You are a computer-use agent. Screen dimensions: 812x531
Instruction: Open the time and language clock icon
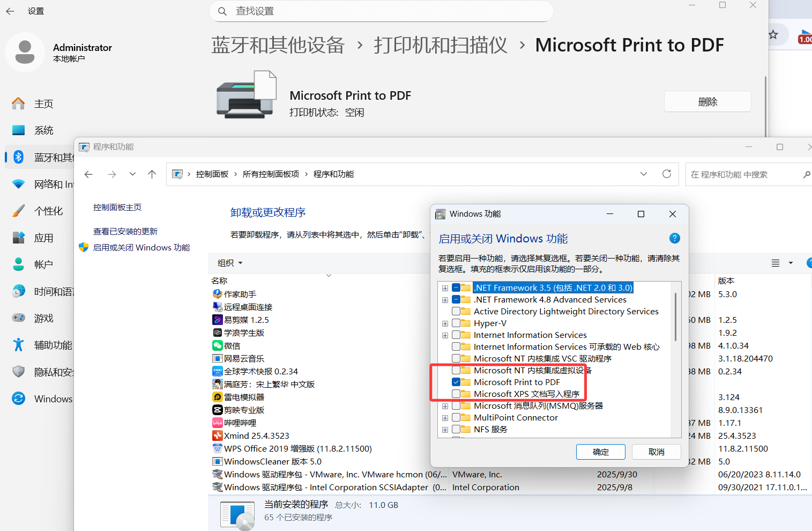pos(18,291)
